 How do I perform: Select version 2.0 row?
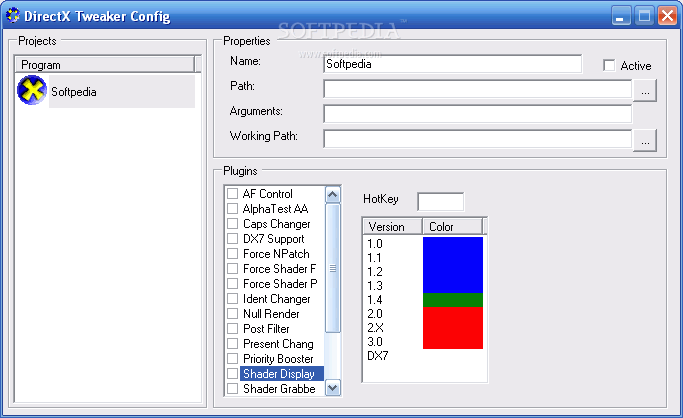[375, 314]
